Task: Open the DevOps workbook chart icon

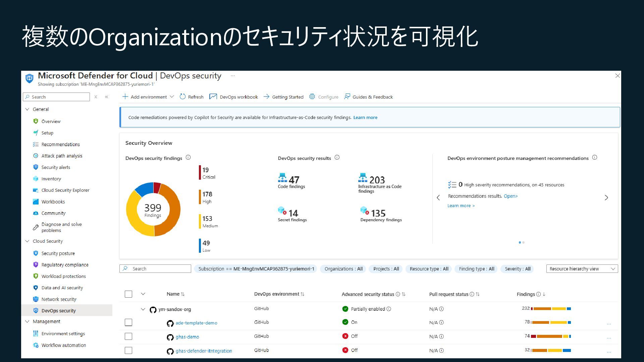Action: (x=213, y=97)
